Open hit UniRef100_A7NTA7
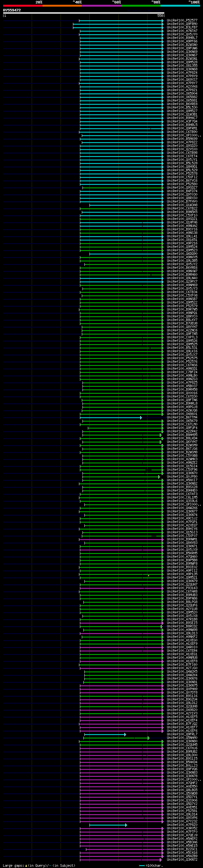203x868 pixels. 182,31
